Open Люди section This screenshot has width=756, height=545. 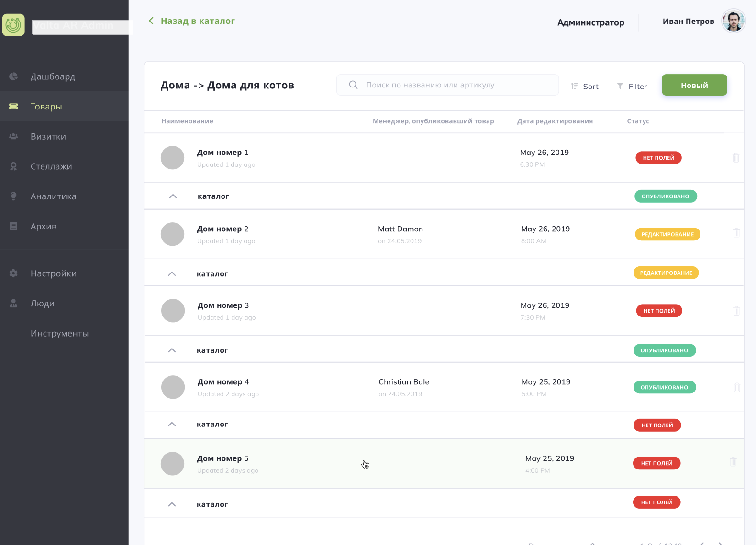tap(43, 304)
